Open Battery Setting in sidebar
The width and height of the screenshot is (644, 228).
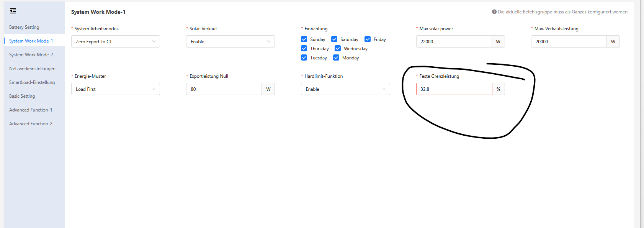tap(24, 27)
